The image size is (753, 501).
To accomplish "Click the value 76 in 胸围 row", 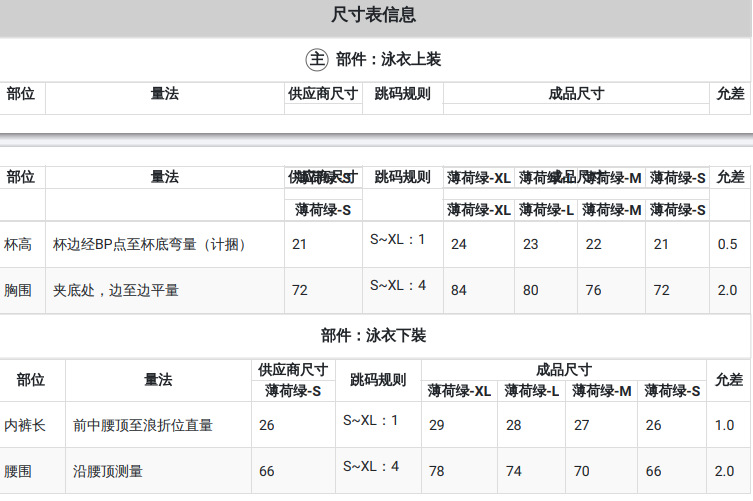I will tap(594, 291).
